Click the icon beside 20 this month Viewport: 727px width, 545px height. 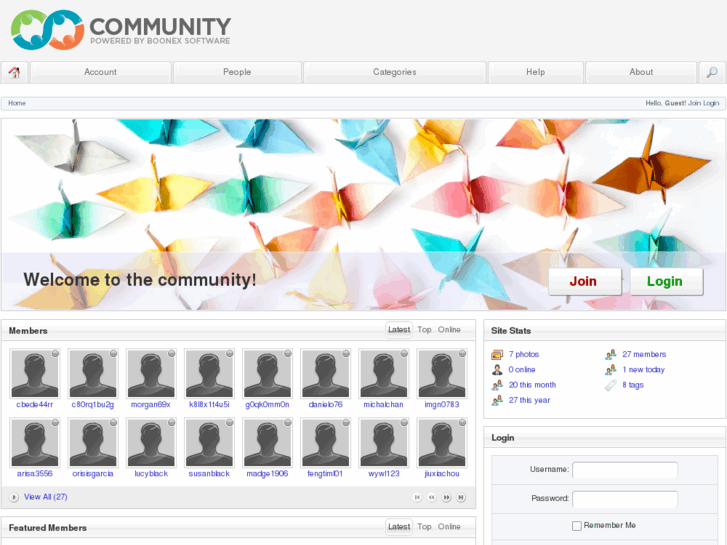pyautogui.click(x=497, y=385)
